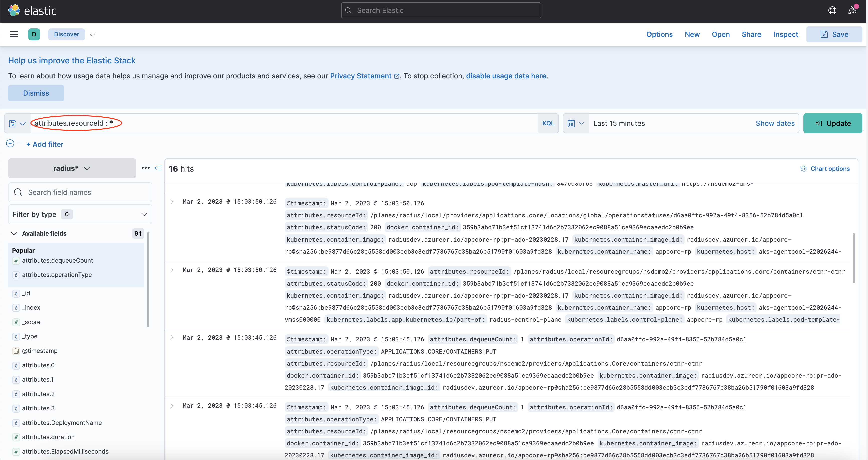Expand the Discover breadcrumb chevron
The width and height of the screenshot is (868, 460).
click(x=93, y=34)
